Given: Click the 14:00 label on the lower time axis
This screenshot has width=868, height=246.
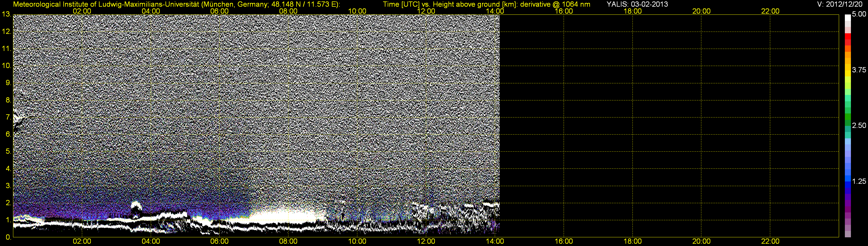Looking at the screenshot, I should coord(495,241).
